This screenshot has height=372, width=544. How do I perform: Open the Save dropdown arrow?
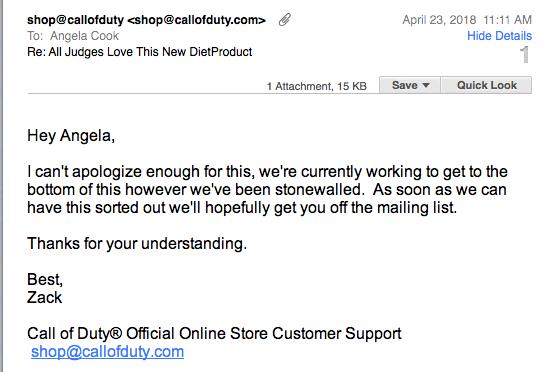tap(426, 85)
